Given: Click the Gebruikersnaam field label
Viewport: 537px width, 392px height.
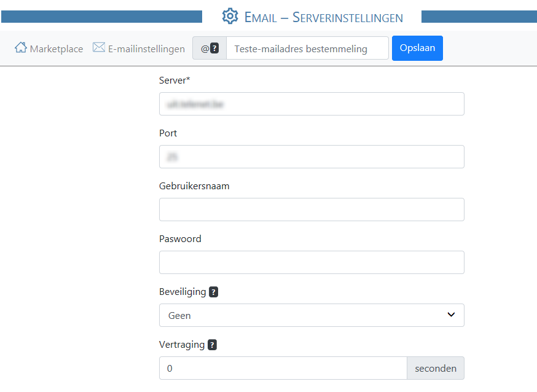Looking at the screenshot, I should pos(194,186).
